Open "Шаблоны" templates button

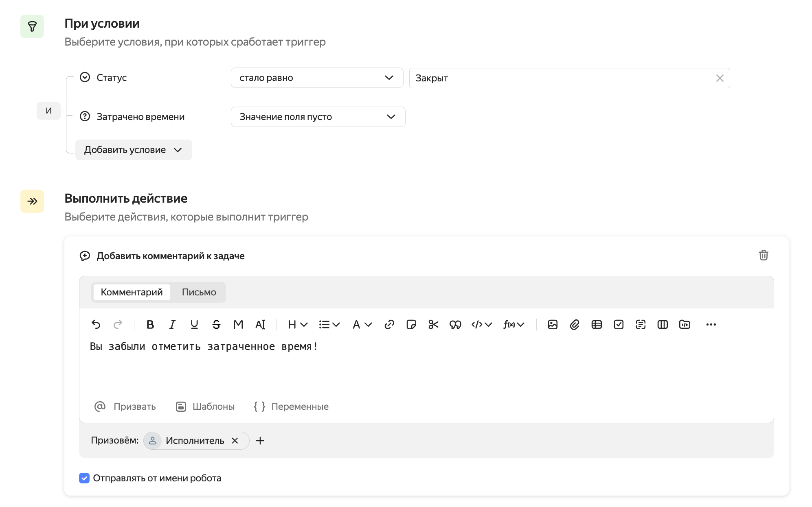(205, 406)
